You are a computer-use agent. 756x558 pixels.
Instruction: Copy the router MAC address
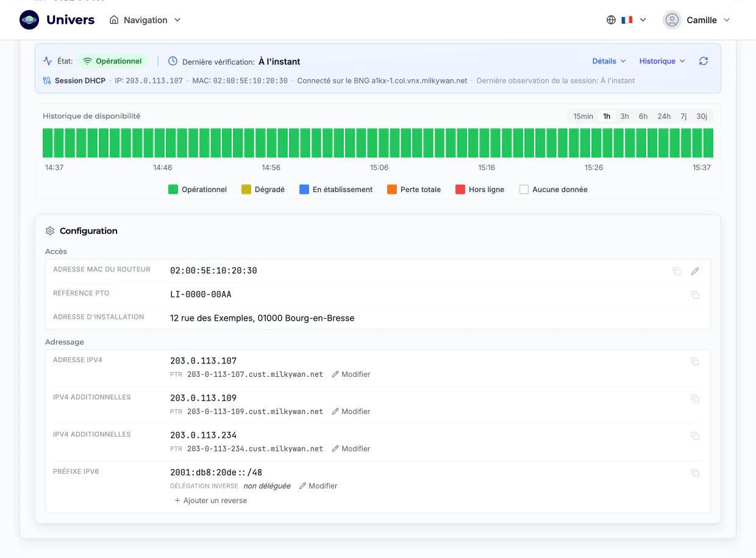677,271
